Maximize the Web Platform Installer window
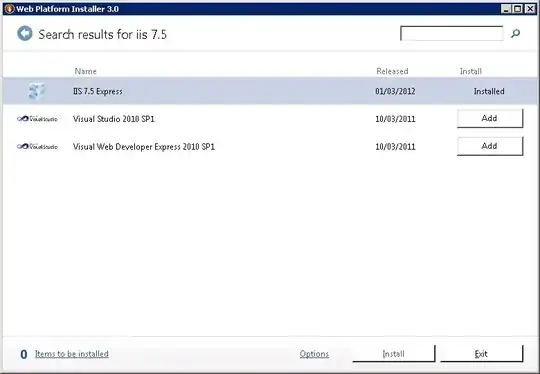Viewport: 540px width, 374px height. (x=518, y=9)
